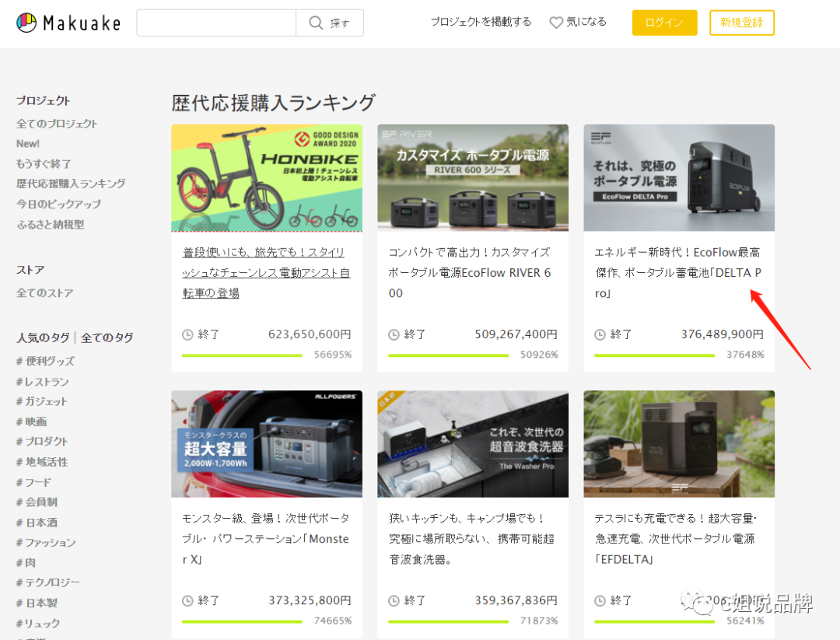Open tag #便利グッズ
Viewport: 840px width, 640px height.
(45, 361)
